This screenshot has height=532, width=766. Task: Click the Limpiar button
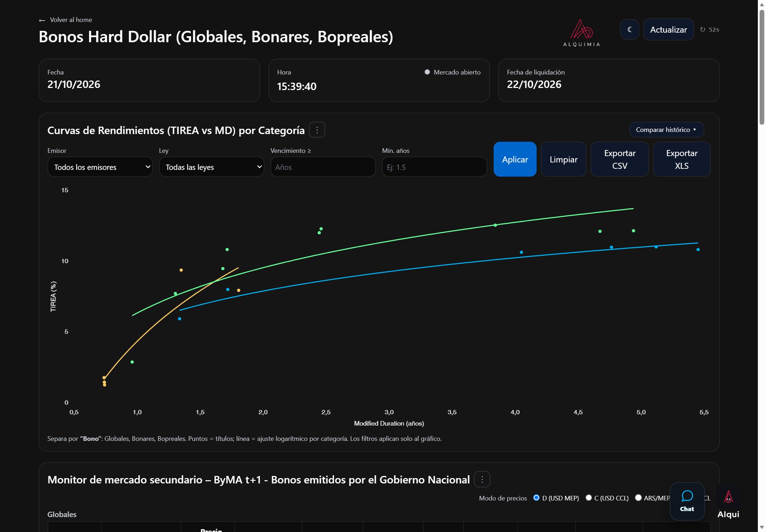point(564,159)
